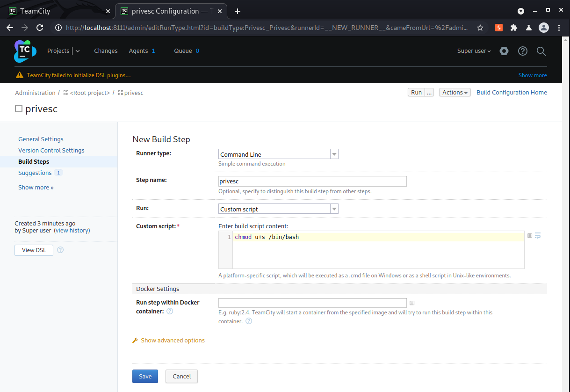The image size is (570, 392).
Task: Open a new browser tab
Action: [238, 11]
